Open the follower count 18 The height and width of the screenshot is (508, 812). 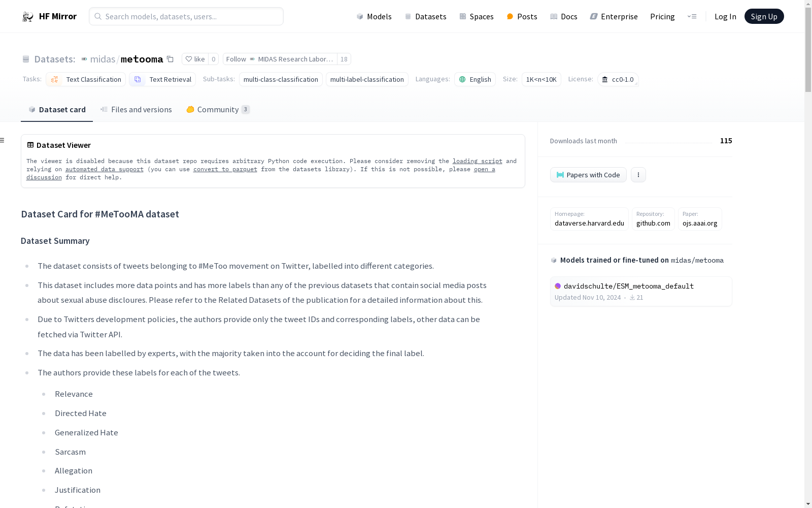[344, 59]
